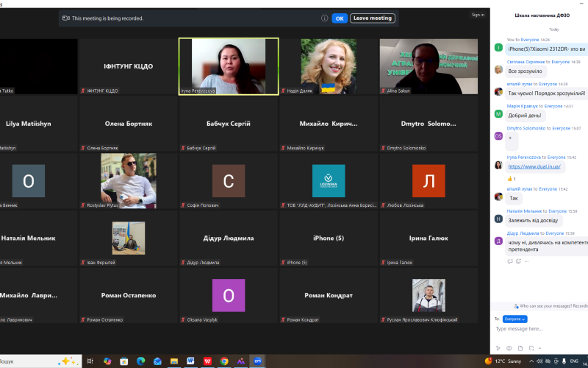Screen dimensions: 588x368
Task: Select Iryna Perevozova's video tile
Action: coord(229,66)
